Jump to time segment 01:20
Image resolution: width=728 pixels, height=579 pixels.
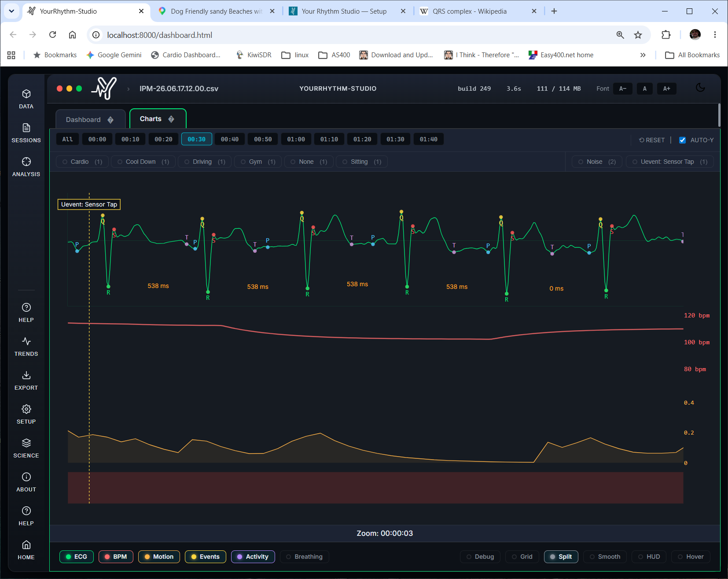tap(362, 139)
